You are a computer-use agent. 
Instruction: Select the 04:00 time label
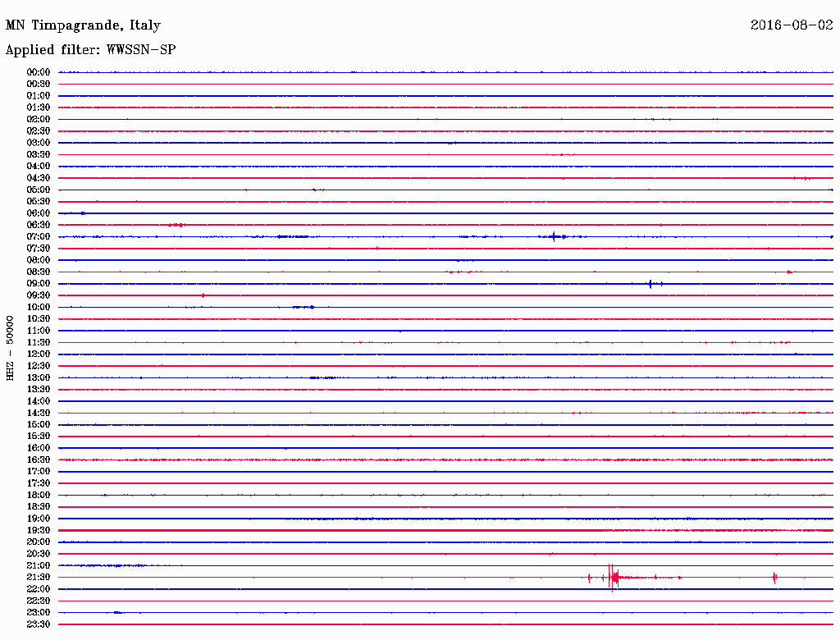pos(39,167)
